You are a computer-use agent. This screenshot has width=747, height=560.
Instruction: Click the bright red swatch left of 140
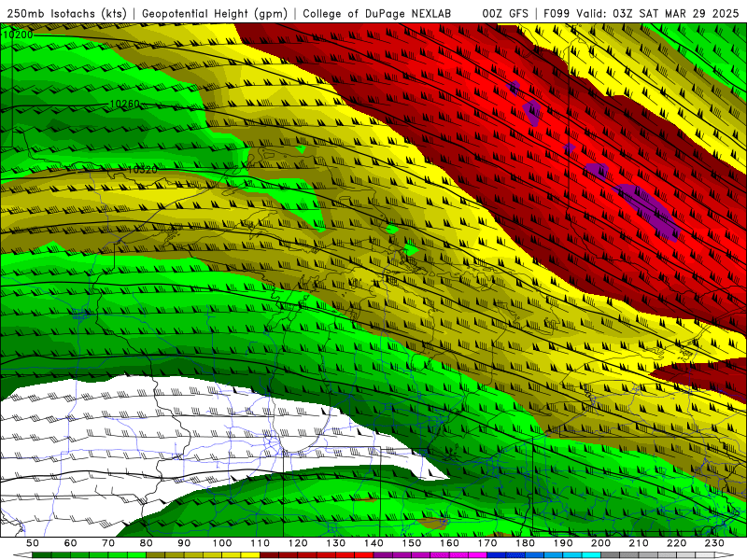tap(364, 555)
